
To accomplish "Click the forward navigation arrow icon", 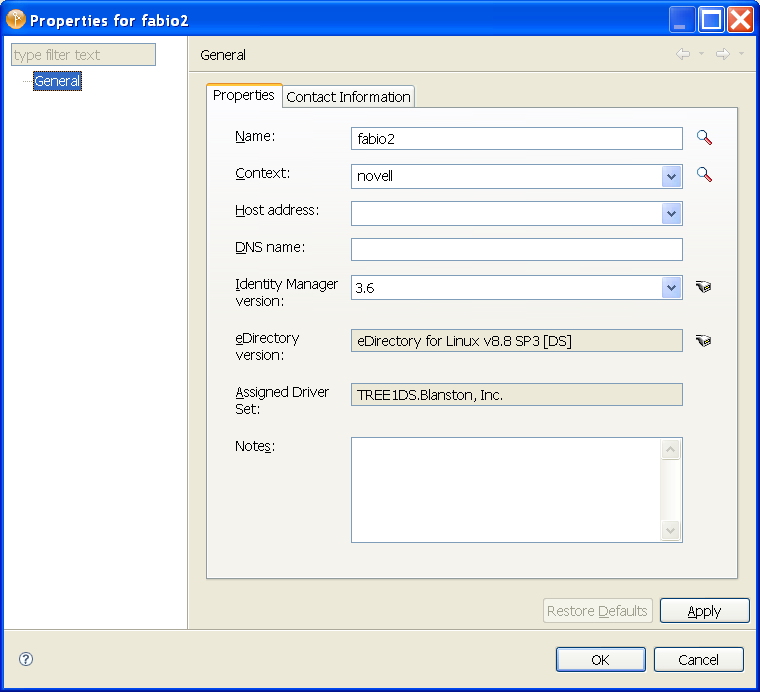I will click(722, 54).
